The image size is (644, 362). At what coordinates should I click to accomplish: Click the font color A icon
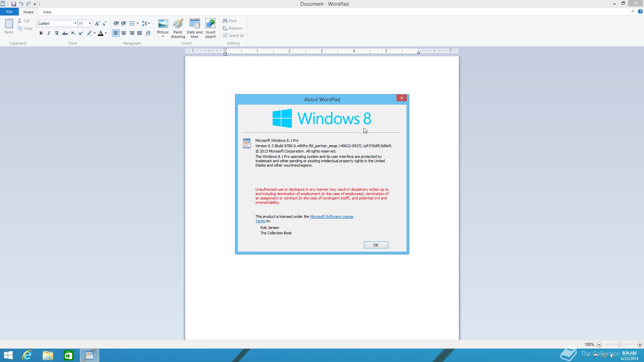[x=100, y=33]
